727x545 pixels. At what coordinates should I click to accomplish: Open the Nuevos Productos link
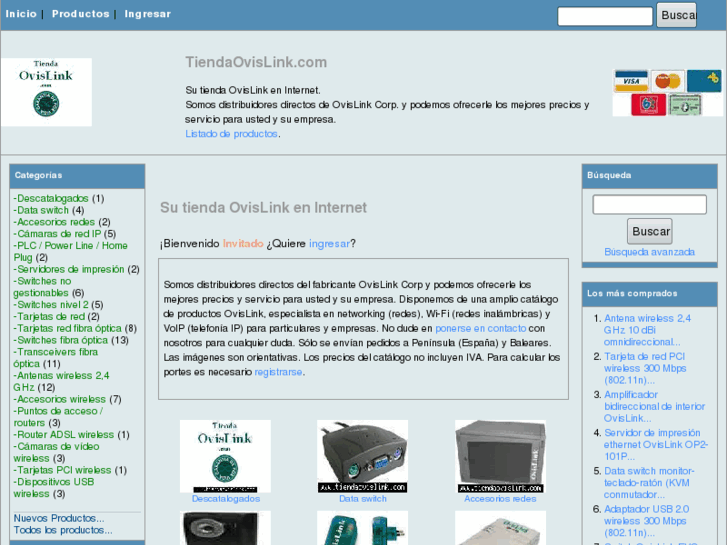(x=59, y=518)
